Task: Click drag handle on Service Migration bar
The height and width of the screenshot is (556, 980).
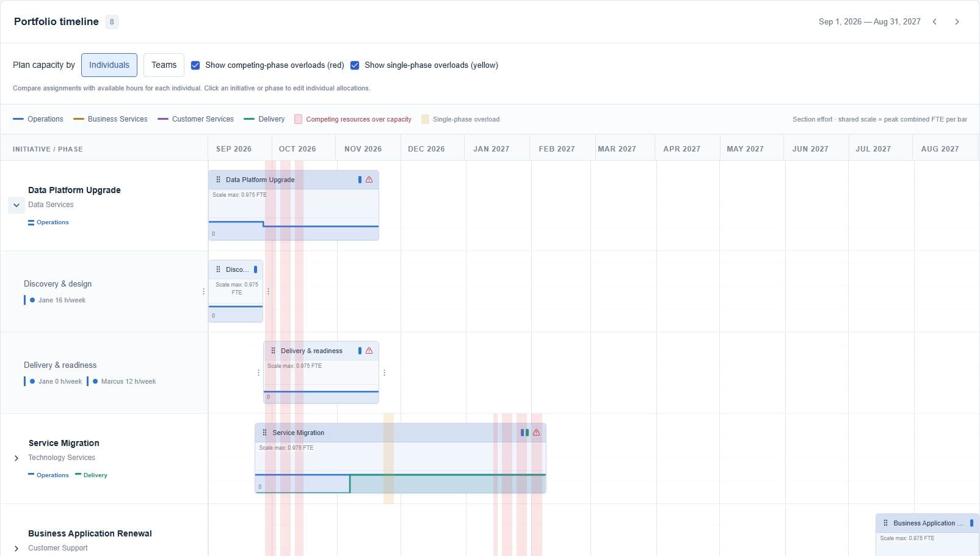Action: [x=264, y=433]
